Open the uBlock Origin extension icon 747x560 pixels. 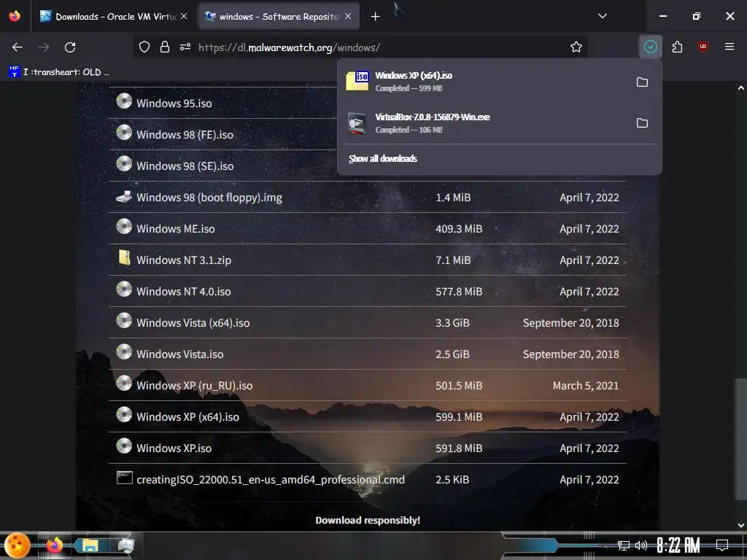703,47
